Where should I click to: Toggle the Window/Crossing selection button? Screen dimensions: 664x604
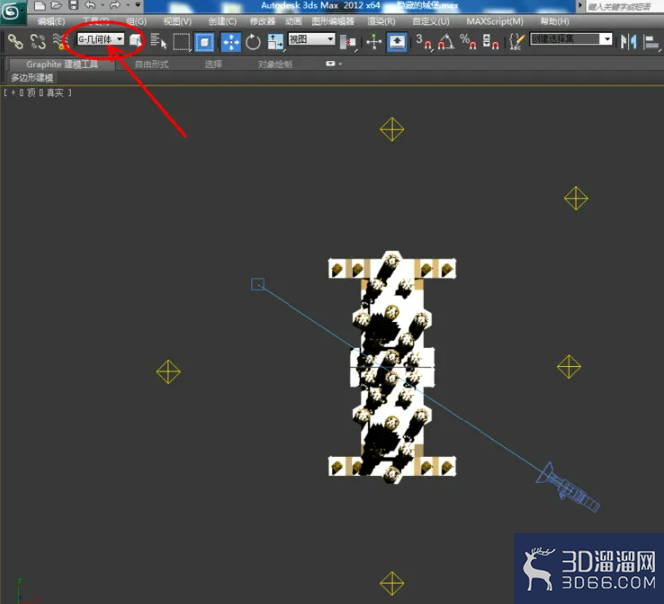point(204,42)
